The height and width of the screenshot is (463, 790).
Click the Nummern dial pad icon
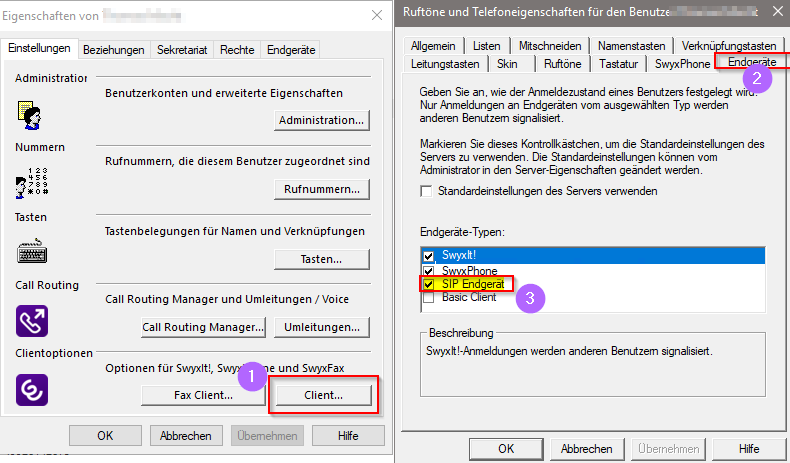click(31, 183)
